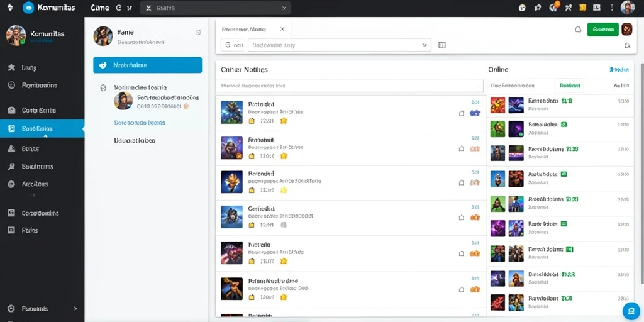
Task: Click the search text field in the top panel
Action: coord(339,45)
